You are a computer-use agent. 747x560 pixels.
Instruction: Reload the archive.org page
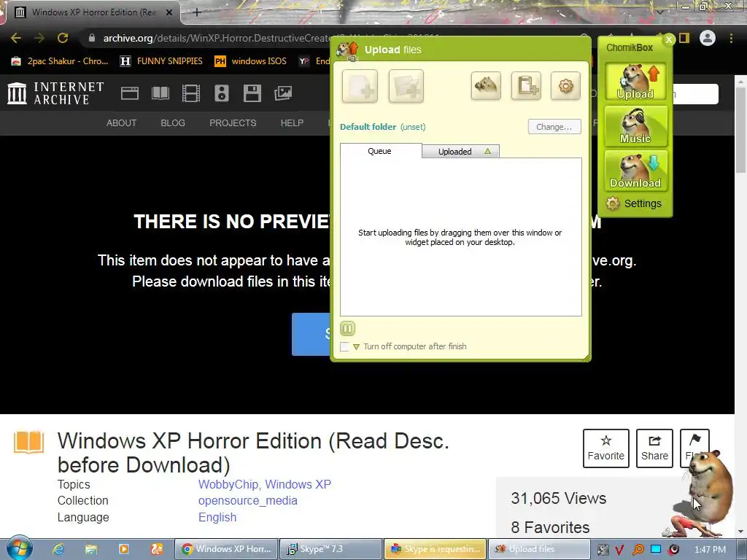pos(63,38)
